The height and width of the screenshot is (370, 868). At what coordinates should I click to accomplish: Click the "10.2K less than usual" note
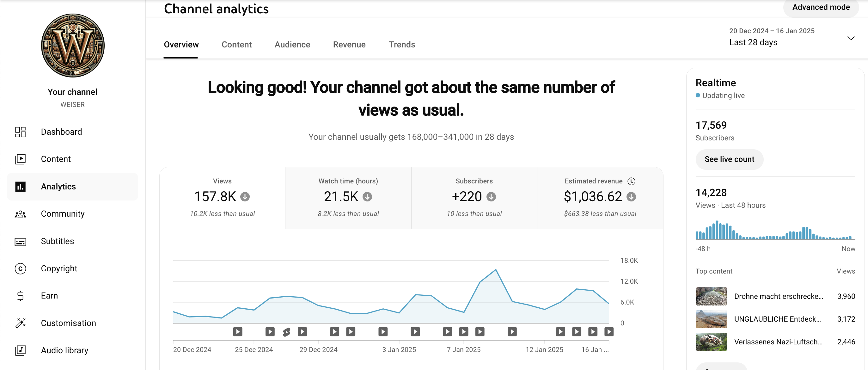coord(222,214)
